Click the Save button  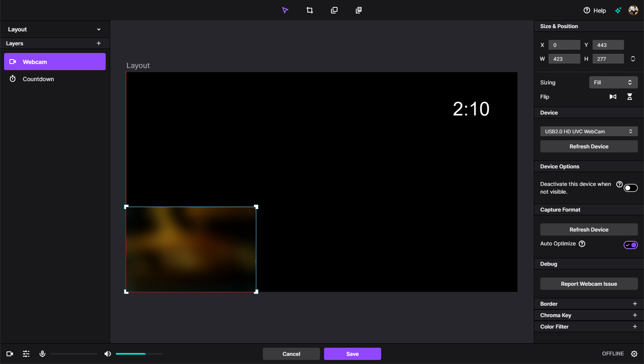[352, 354]
